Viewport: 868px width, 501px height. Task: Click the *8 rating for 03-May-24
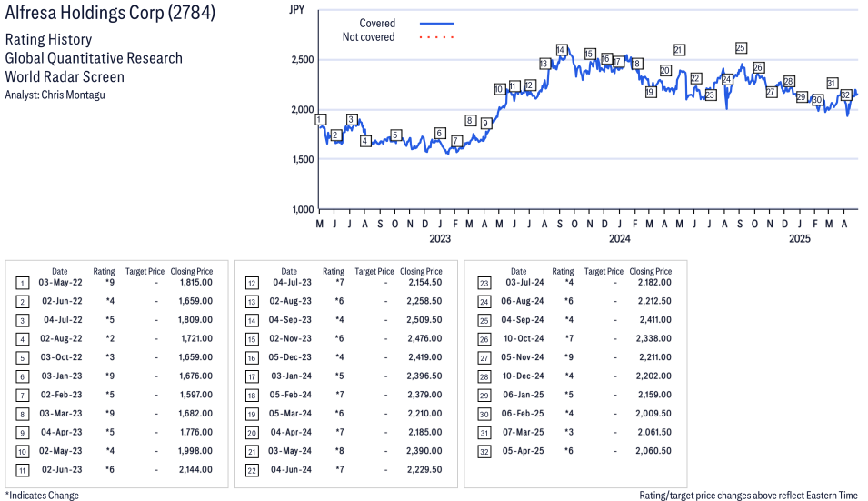pyautogui.click(x=339, y=451)
